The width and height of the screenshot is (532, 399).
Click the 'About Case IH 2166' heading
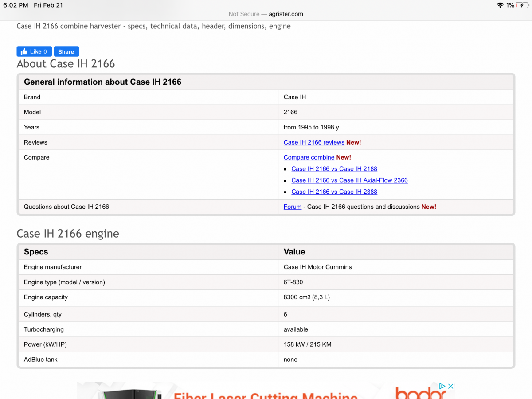pyautogui.click(x=66, y=64)
